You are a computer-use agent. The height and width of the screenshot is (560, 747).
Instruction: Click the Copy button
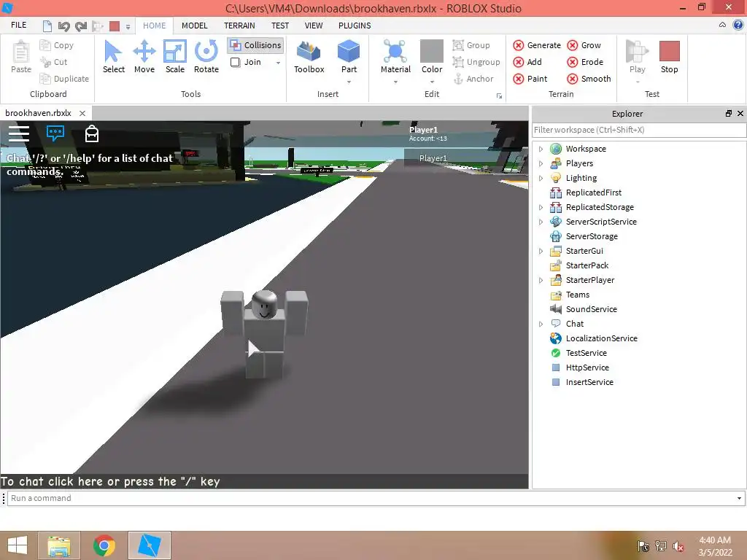pyautogui.click(x=57, y=45)
